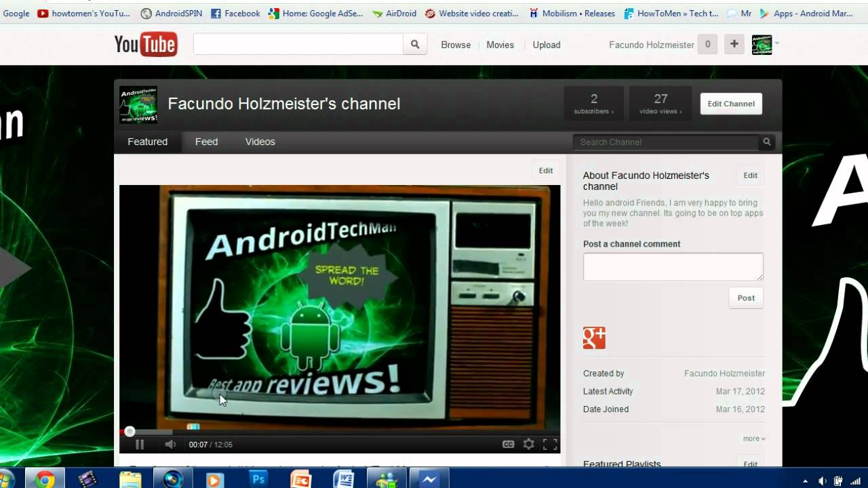The height and width of the screenshot is (488, 868).
Task: Open the Movies menu link
Action: [x=500, y=45]
